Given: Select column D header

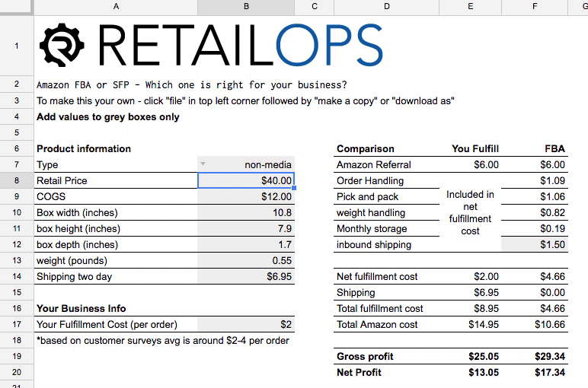Looking at the screenshot, I should (387, 6).
